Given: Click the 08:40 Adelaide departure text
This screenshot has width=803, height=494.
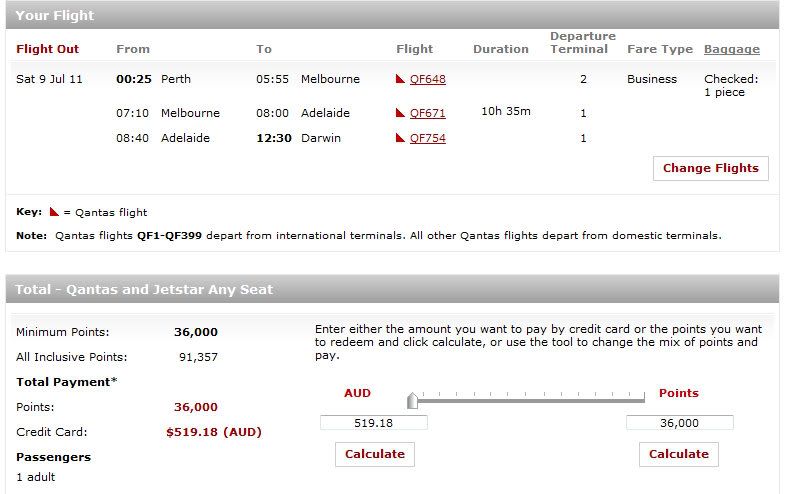Looking at the screenshot, I should coord(163,138).
